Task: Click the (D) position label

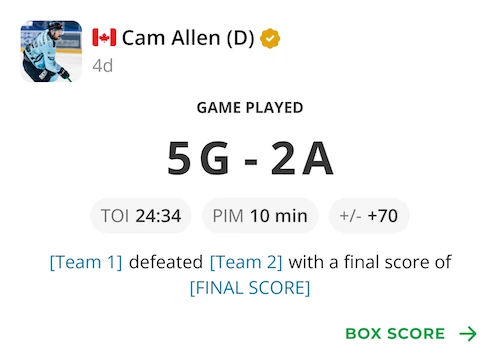Action: 240,38
